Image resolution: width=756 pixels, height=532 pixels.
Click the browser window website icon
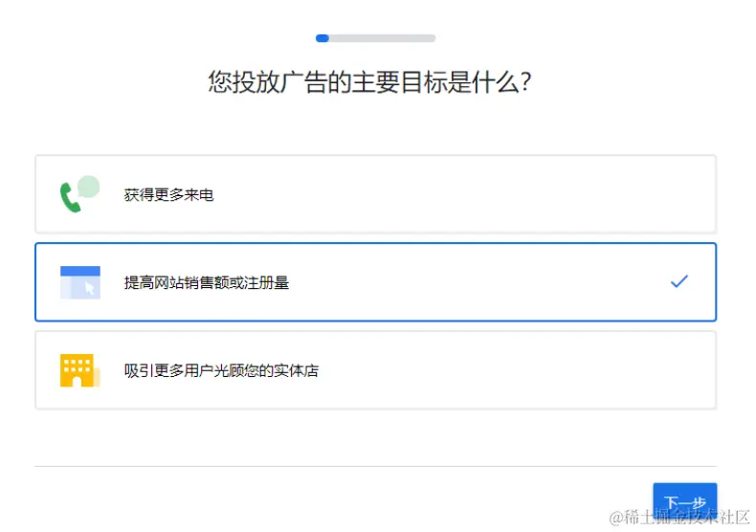(x=79, y=282)
